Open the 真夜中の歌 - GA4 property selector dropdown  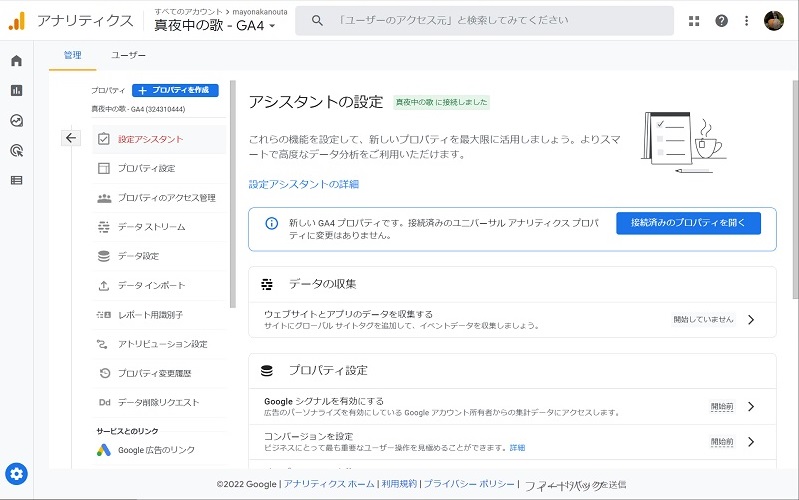tap(215, 25)
